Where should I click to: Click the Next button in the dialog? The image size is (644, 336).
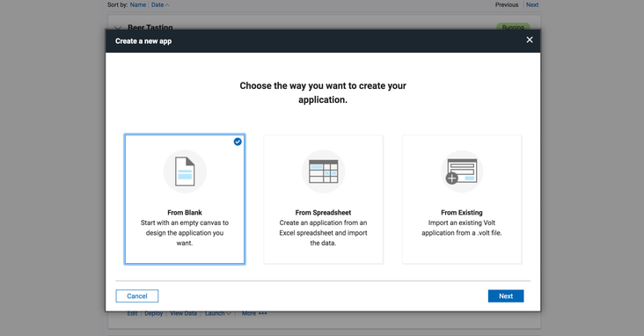click(x=506, y=296)
